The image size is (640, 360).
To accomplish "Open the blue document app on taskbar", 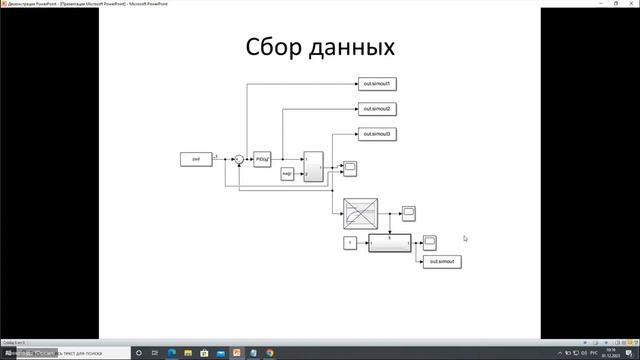I will 253,353.
